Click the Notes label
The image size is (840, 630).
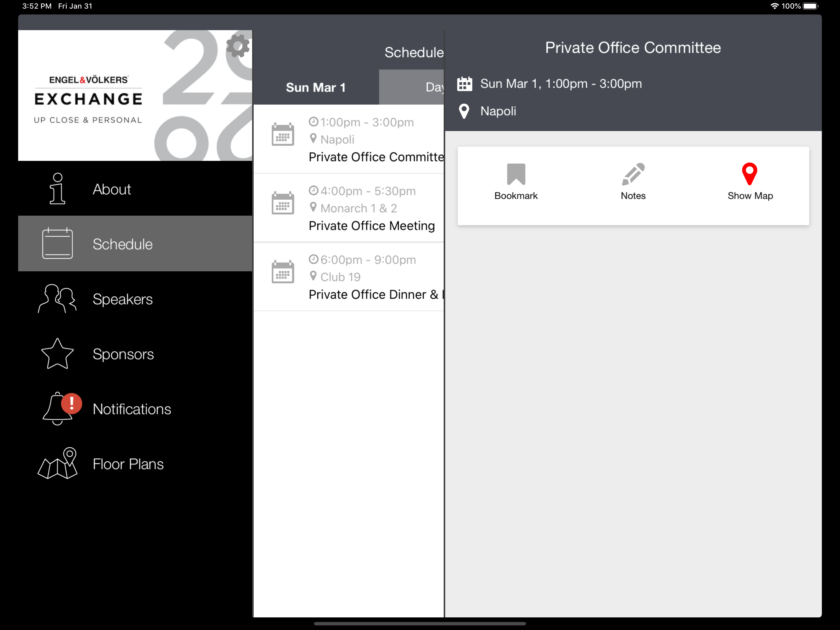pyautogui.click(x=633, y=196)
